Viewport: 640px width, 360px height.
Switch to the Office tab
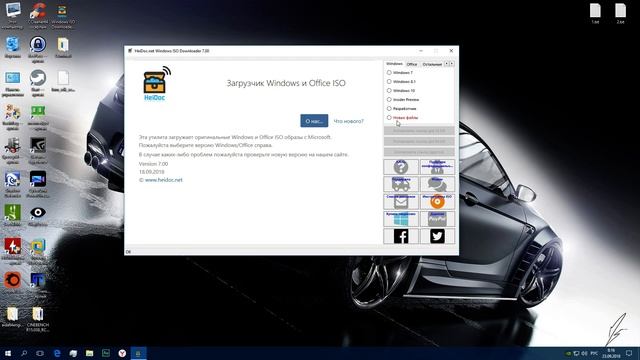tap(412, 64)
